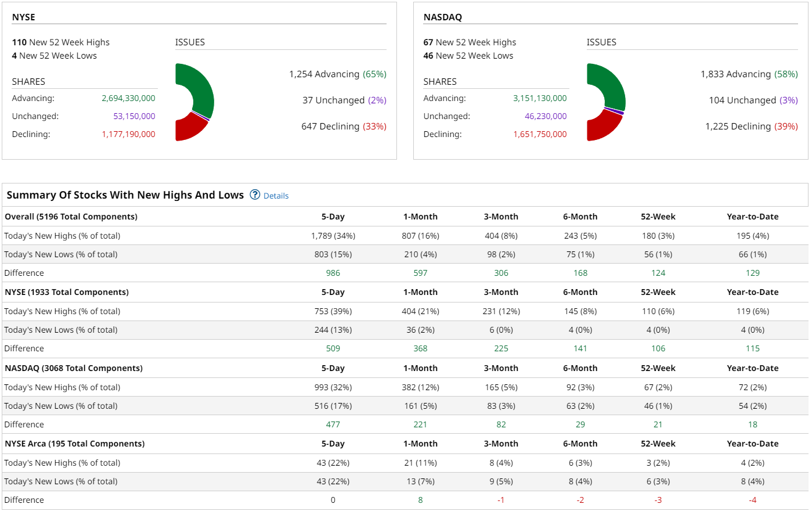Select Overall 52-Week new highs 180 (3%)

click(658, 236)
